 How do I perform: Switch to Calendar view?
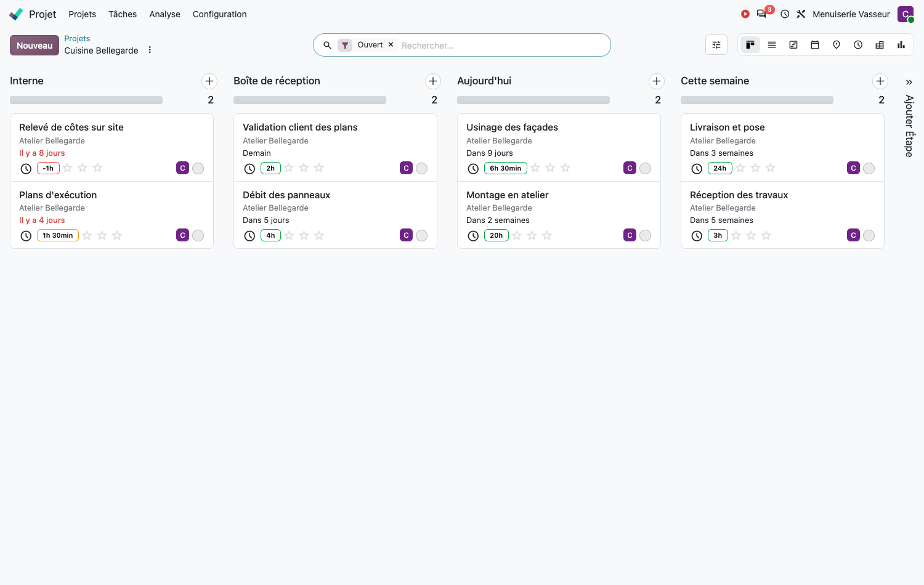pyautogui.click(x=815, y=45)
